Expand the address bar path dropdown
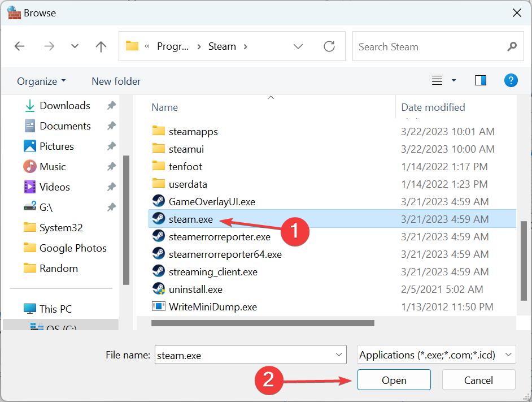Screen dimensions: 532x402 tap(298, 47)
